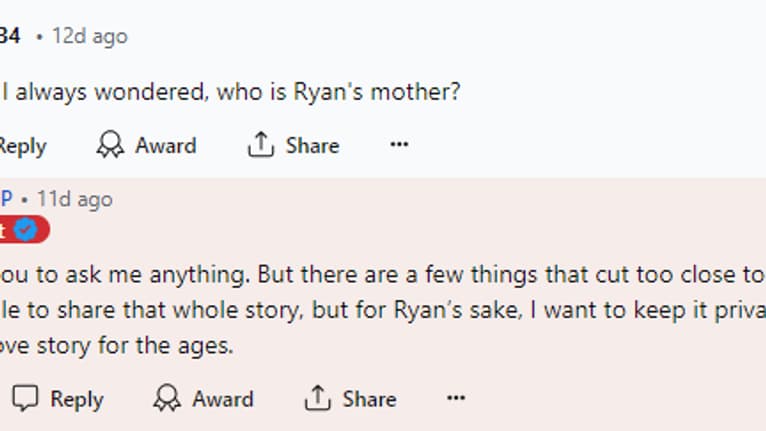This screenshot has width=766, height=431.
Task: Click the Reply speech bubble icon on the 11d ago comment
Action: tap(25, 398)
